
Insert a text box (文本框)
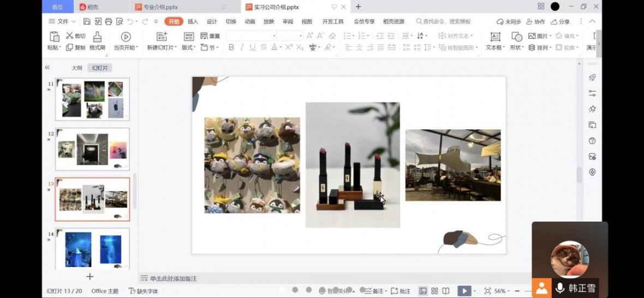click(495, 37)
